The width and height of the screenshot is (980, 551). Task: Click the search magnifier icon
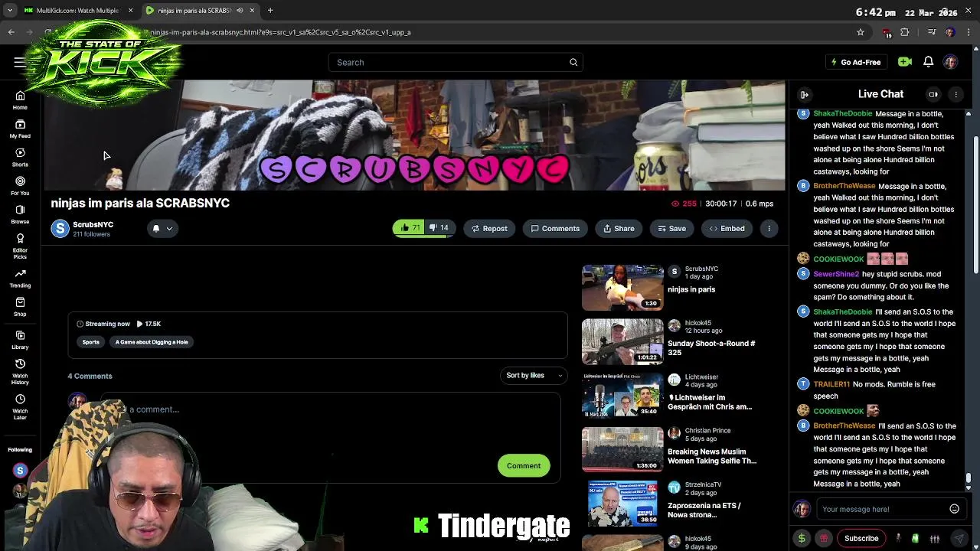point(573,62)
